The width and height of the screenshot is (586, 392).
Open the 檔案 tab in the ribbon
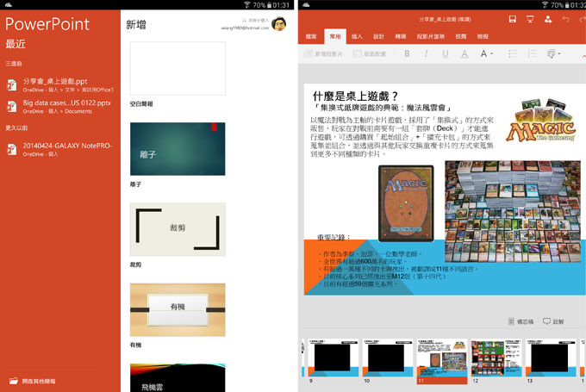[x=311, y=37]
